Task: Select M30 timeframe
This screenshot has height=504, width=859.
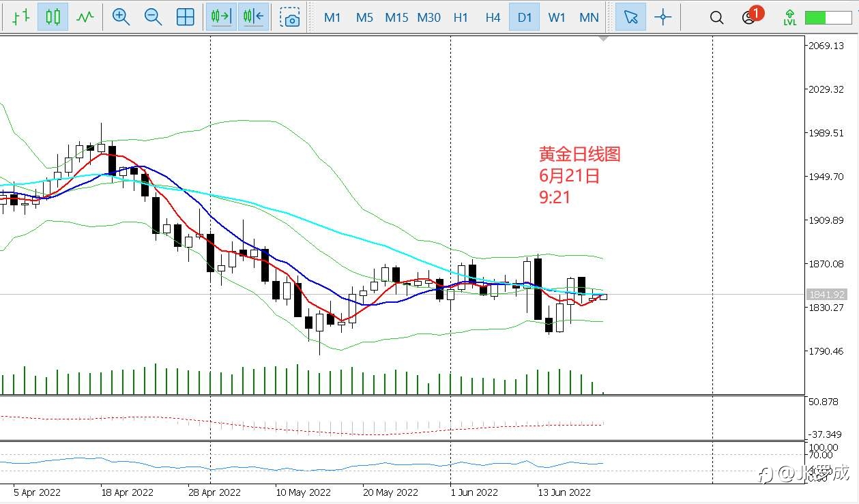Action: (428, 18)
